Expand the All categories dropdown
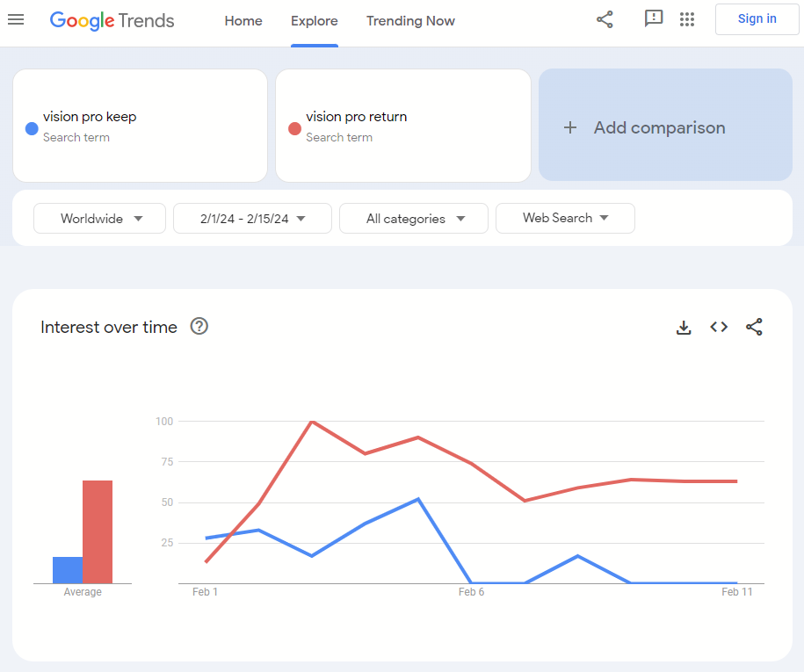This screenshot has width=804, height=672. point(413,219)
